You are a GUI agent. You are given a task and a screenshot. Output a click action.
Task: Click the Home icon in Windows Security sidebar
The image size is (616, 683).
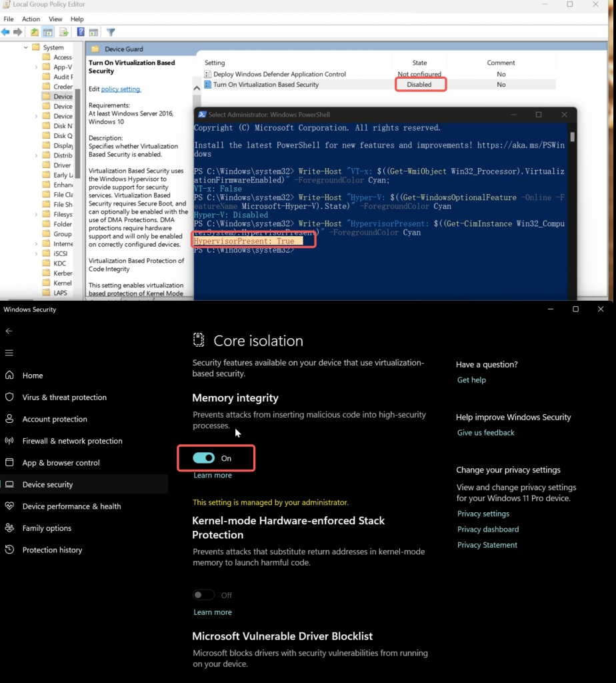(9, 375)
